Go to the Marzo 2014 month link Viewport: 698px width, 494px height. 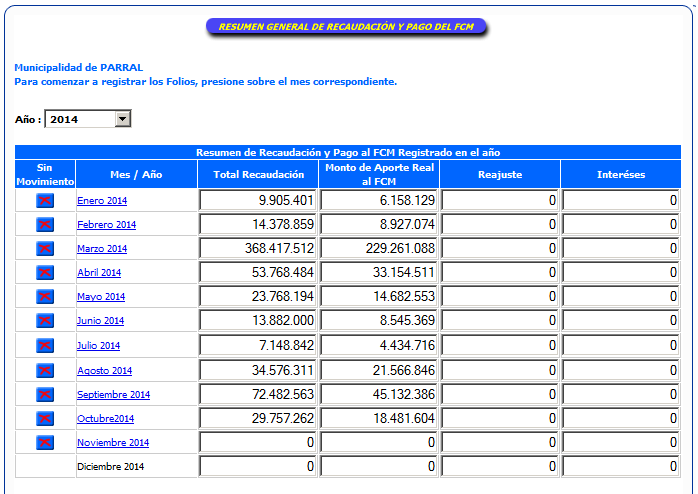tap(102, 249)
